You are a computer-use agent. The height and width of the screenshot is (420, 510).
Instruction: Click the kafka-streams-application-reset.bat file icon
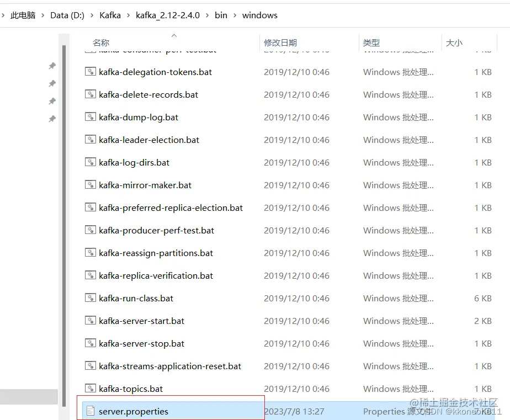point(91,365)
